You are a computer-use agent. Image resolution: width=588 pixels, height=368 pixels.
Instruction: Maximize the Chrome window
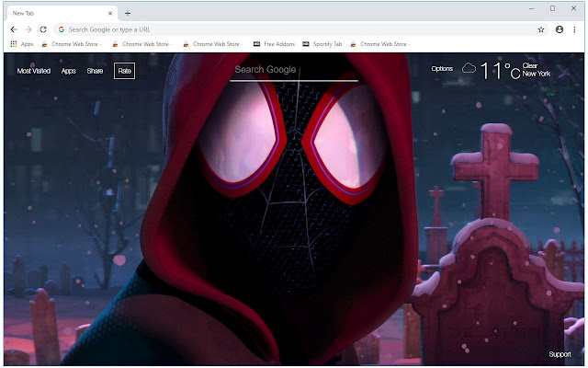552,8
